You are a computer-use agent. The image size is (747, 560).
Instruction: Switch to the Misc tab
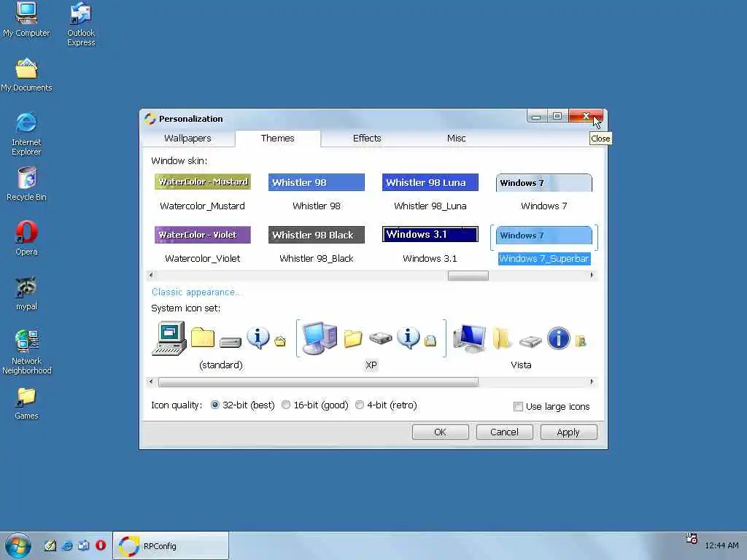(457, 139)
